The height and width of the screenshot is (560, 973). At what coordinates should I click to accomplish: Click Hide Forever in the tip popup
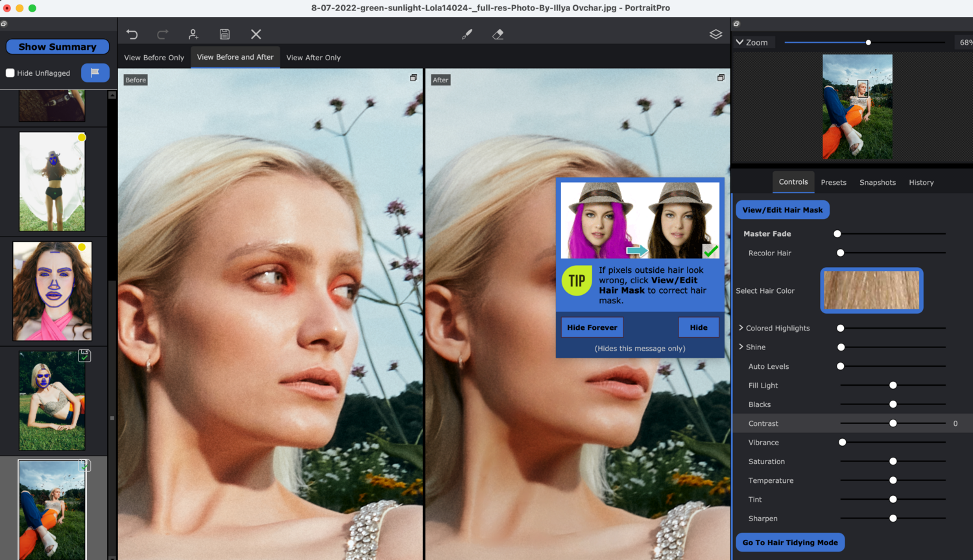click(x=592, y=327)
